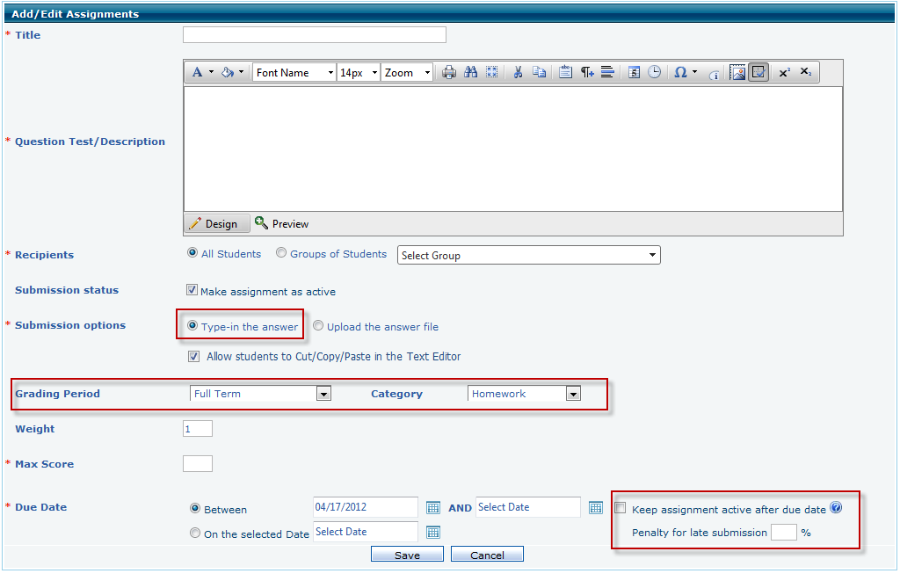Uncheck Make assignment as active
Image resolution: width=900 pixels, height=588 pixels.
click(x=192, y=290)
